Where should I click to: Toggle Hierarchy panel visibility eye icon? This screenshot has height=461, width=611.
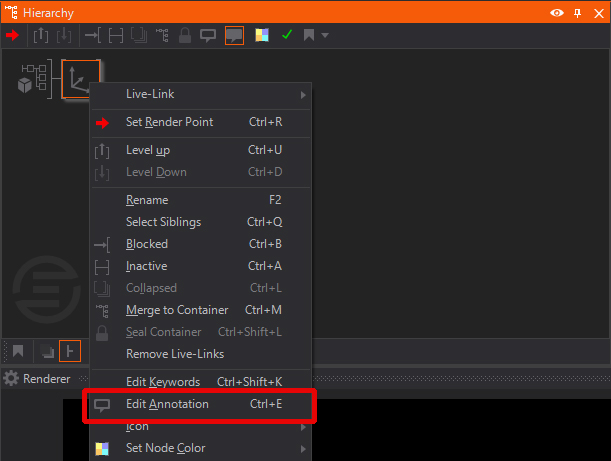point(557,12)
